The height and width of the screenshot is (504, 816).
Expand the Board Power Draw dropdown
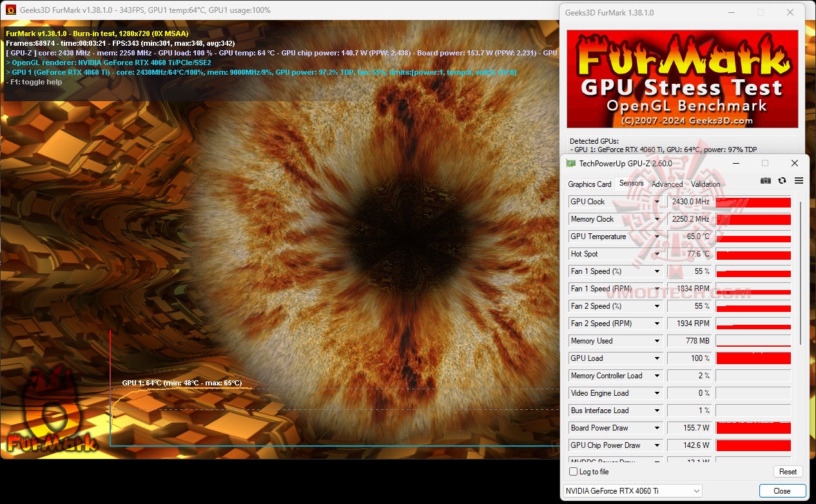coord(657,428)
